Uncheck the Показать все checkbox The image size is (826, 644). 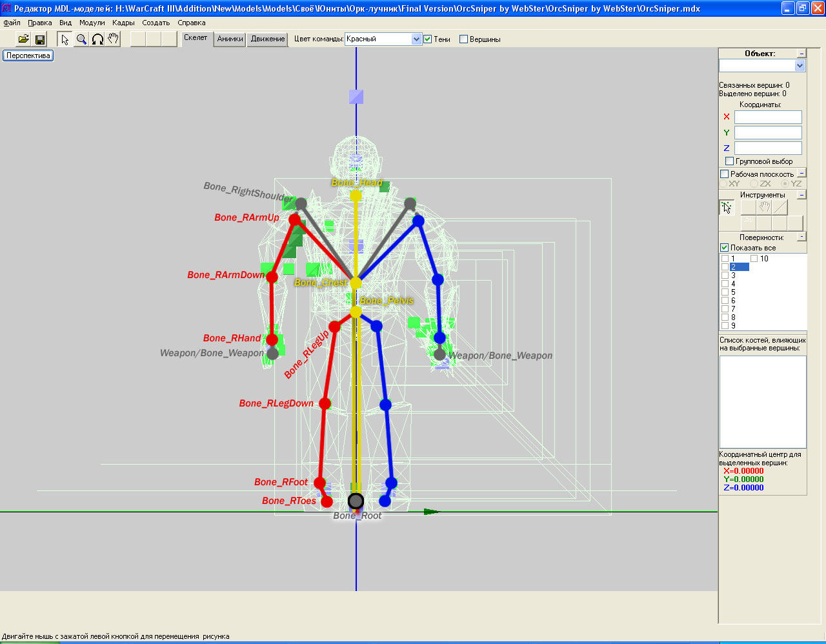(x=724, y=248)
